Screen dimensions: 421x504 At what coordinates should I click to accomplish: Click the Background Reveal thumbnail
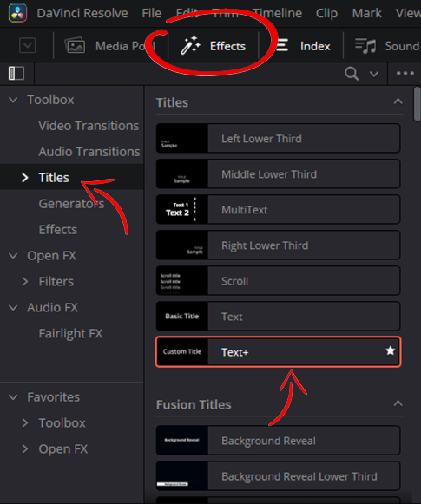(182, 441)
